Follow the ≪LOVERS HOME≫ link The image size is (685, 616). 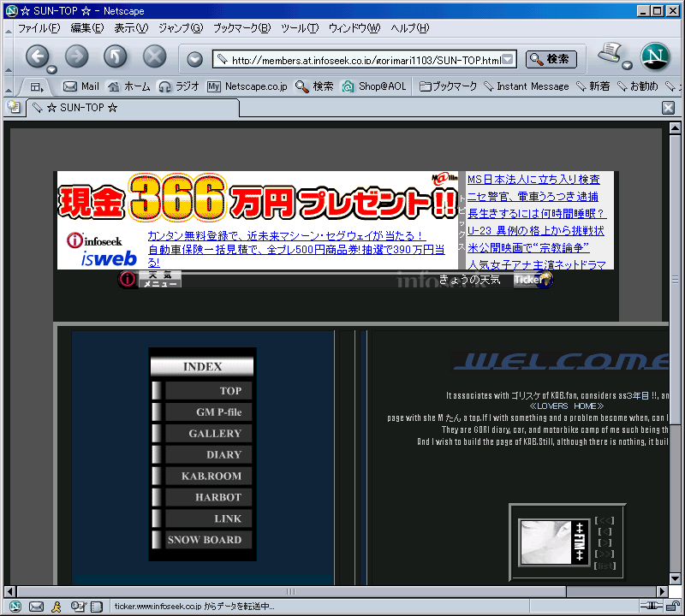567,406
